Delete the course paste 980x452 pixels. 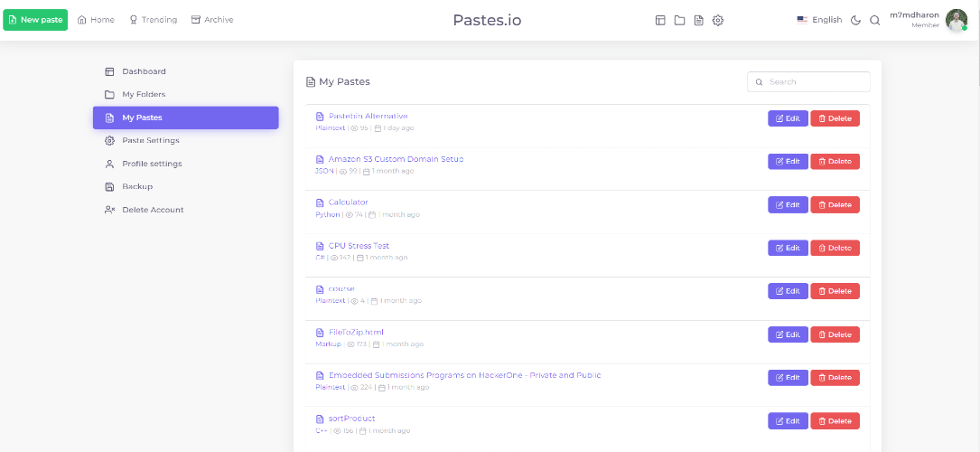[x=835, y=291]
